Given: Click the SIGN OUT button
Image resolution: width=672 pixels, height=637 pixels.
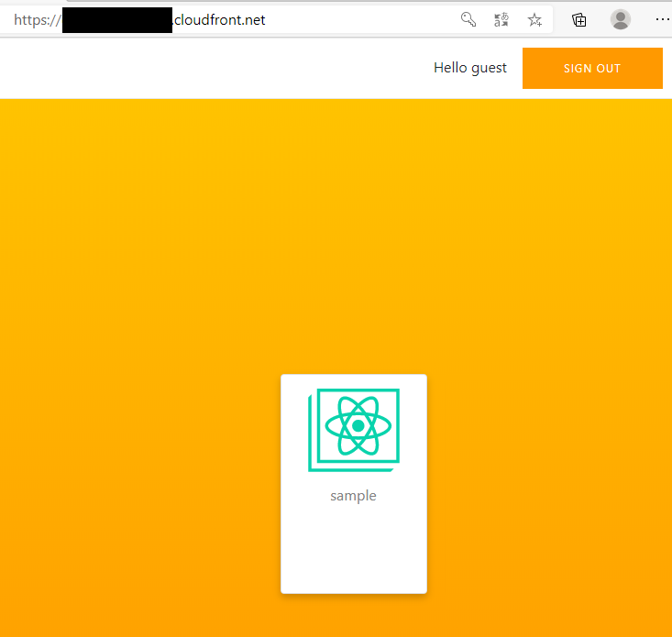Looking at the screenshot, I should point(592,68).
